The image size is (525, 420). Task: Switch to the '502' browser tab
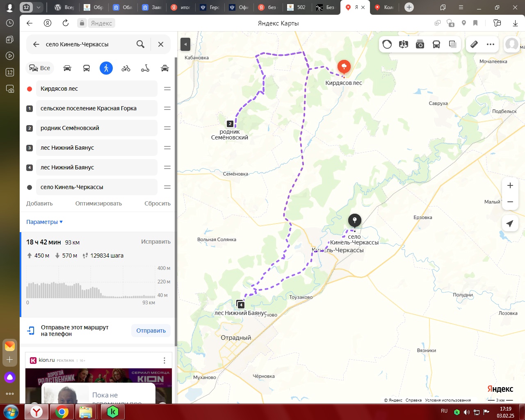pyautogui.click(x=297, y=7)
